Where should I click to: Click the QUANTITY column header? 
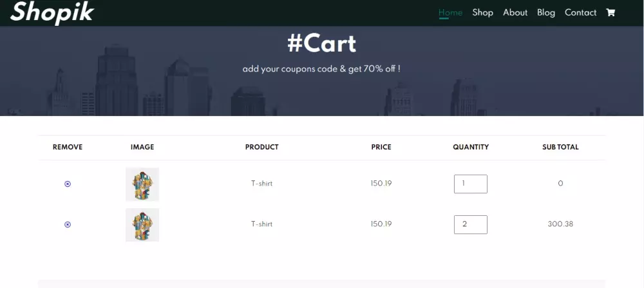pyautogui.click(x=471, y=147)
